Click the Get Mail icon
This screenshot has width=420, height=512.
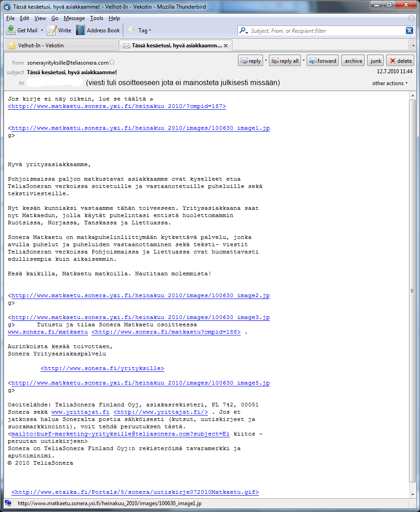click(11, 30)
